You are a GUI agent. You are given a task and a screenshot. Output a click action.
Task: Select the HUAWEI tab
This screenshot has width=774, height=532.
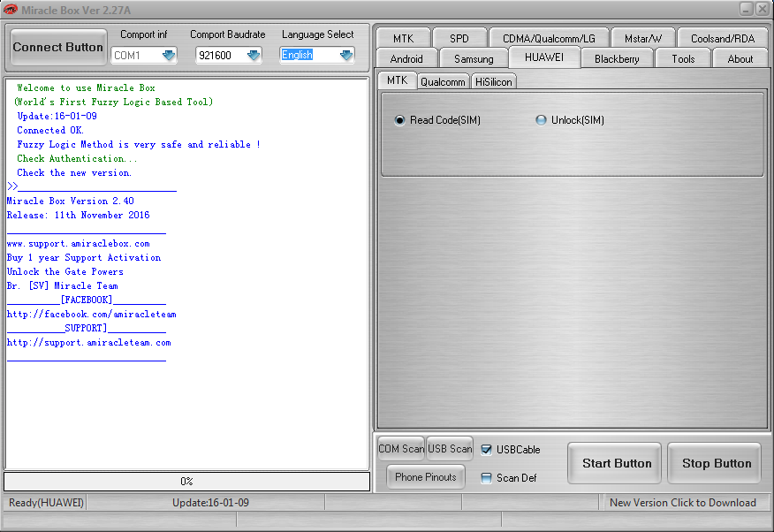(544, 57)
